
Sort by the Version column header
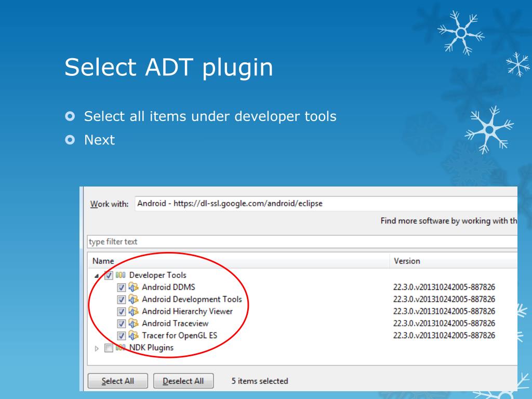pyautogui.click(x=454, y=261)
